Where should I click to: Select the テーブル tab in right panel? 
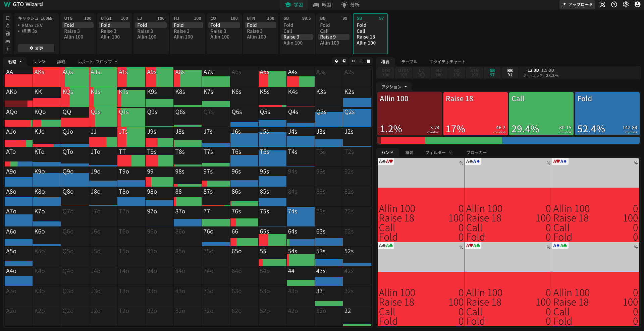(409, 62)
